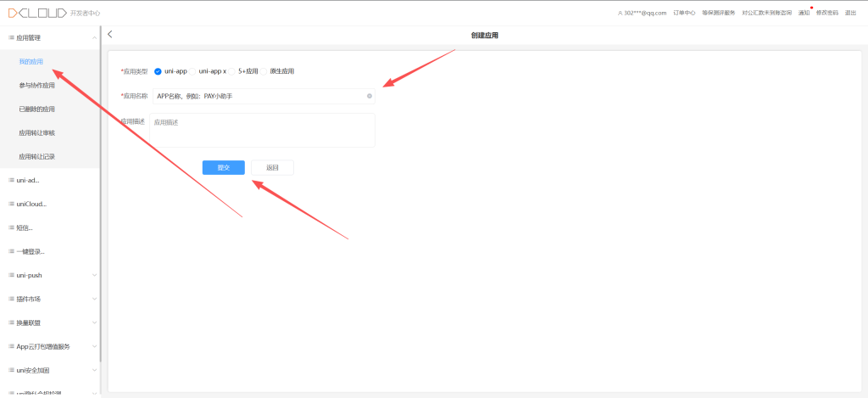Open 等保测评服务 link
The height and width of the screenshot is (398, 868).
[x=719, y=14]
